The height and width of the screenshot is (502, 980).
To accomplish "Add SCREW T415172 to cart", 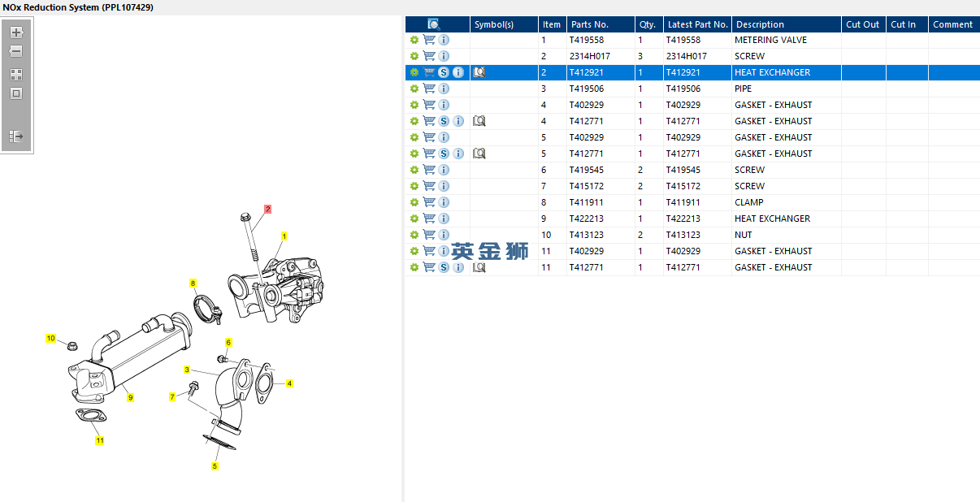I will 429,186.
